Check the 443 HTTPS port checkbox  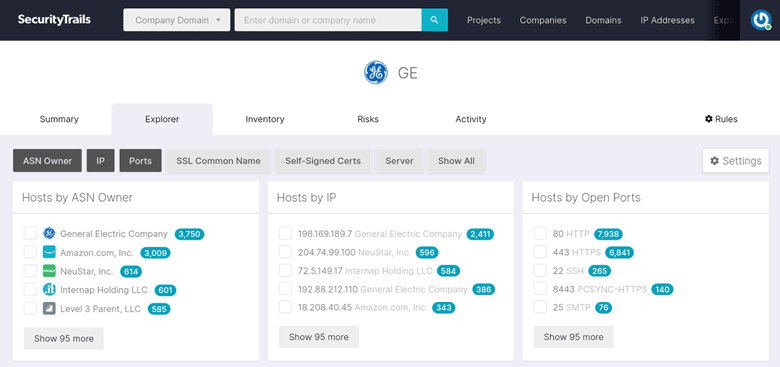point(540,252)
